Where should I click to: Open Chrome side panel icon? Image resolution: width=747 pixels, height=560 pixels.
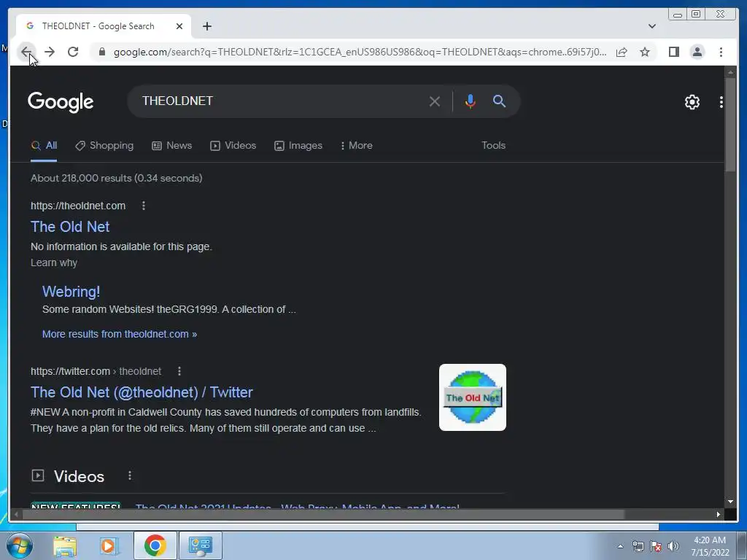point(673,52)
